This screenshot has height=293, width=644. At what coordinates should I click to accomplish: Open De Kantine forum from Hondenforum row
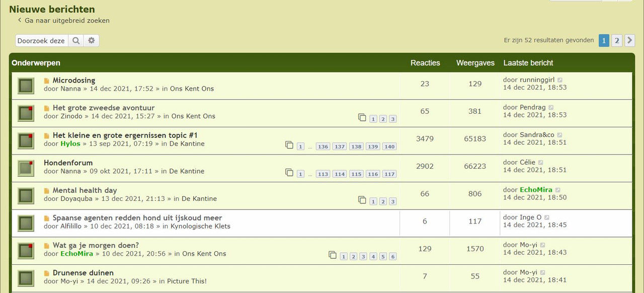click(187, 171)
